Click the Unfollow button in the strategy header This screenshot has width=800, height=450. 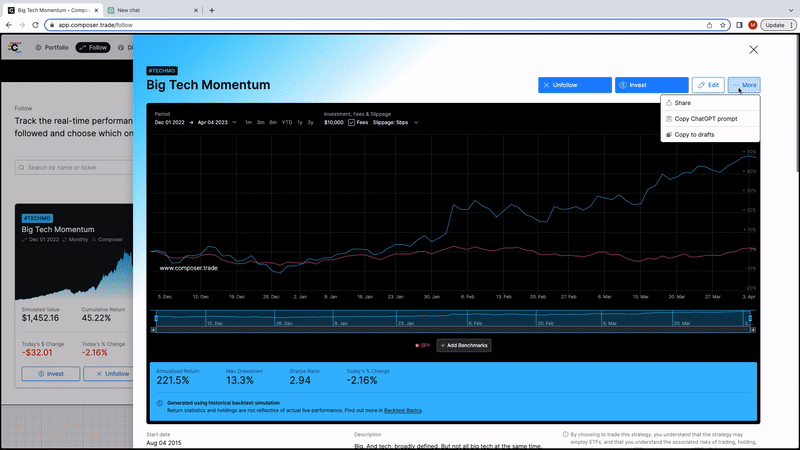point(574,85)
